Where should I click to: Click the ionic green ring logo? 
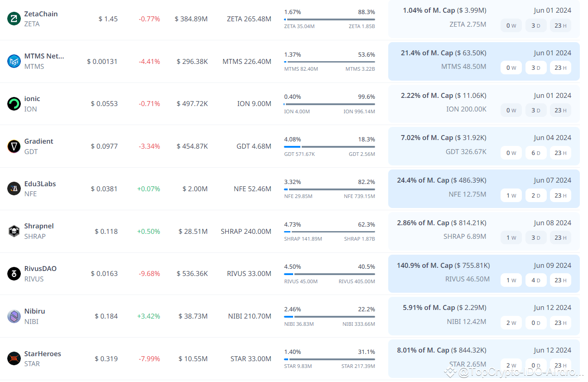point(14,104)
